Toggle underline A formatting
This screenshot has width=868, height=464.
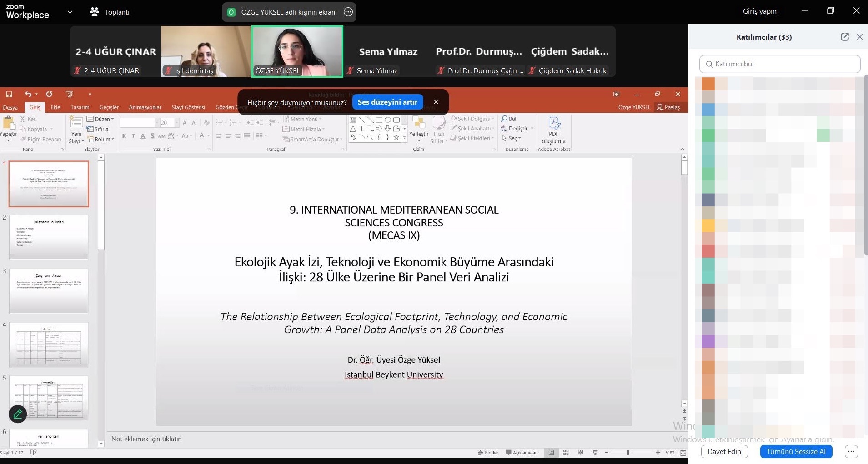143,136
